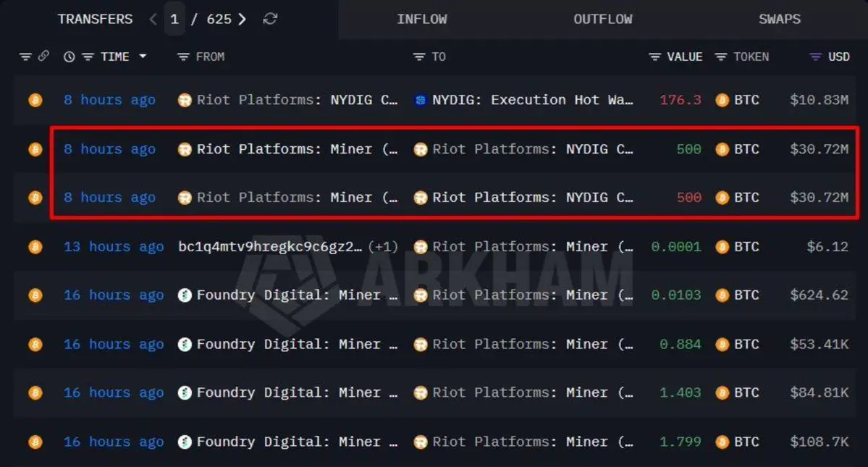868x467 pixels.
Task: Click Bitcoin chain icon on $84.81K row
Action: [x=35, y=393]
